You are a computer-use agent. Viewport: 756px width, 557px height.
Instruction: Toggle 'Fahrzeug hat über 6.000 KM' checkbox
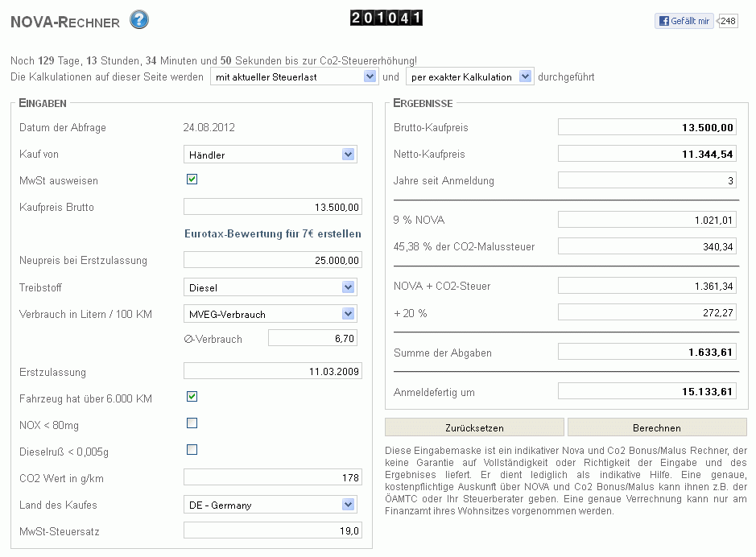192,397
